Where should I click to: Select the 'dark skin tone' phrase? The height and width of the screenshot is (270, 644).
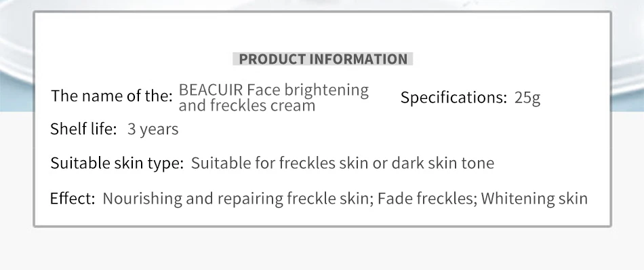(443, 163)
